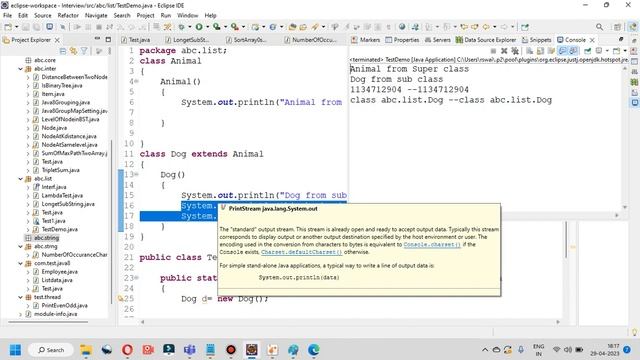Image resolution: width=640 pixels, height=360 pixels.
Task: Click the New file toolbar icon
Action: 8,27
